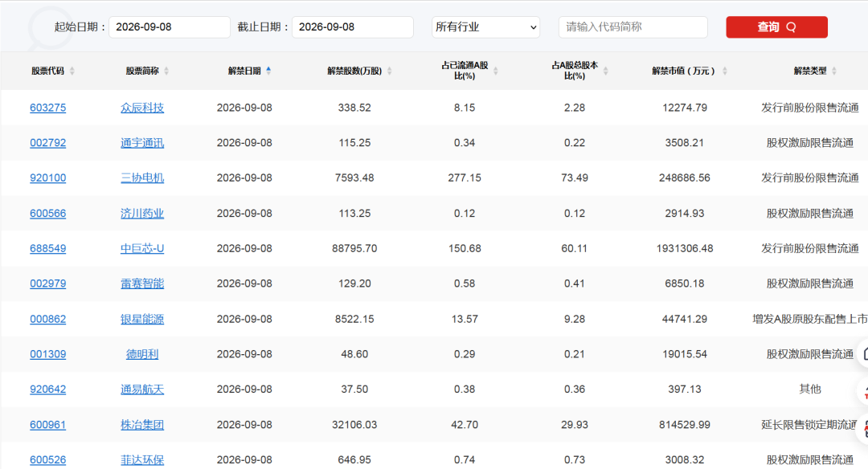Open 三协电机 stock link
Viewport: 868px width, 469px height.
click(142, 178)
